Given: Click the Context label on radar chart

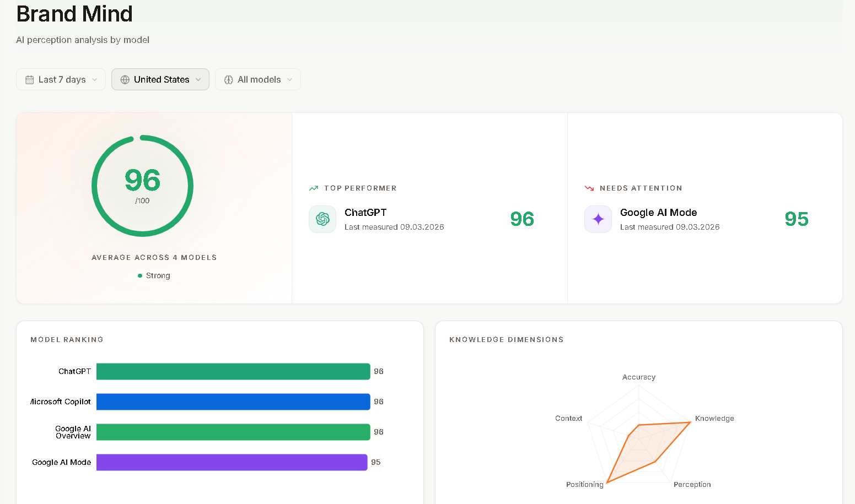Looking at the screenshot, I should click(568, 419).
